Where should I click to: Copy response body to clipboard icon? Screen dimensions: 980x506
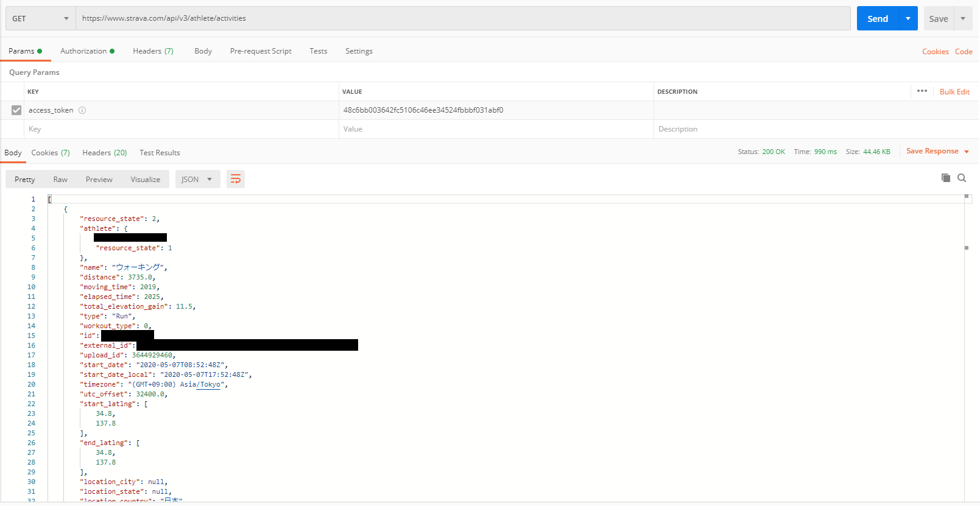coord(946,178)
